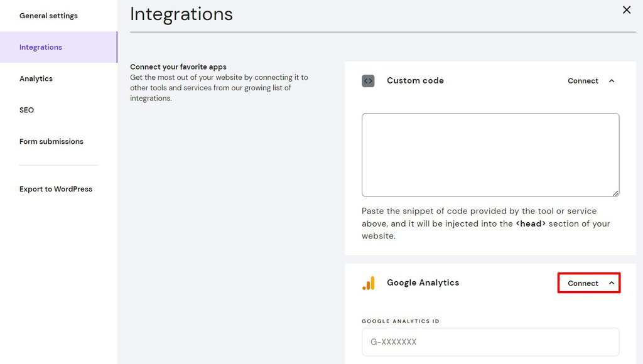This screenshot has height=364, width=643.
Task: Open the Integrations section
Action: 40,47
